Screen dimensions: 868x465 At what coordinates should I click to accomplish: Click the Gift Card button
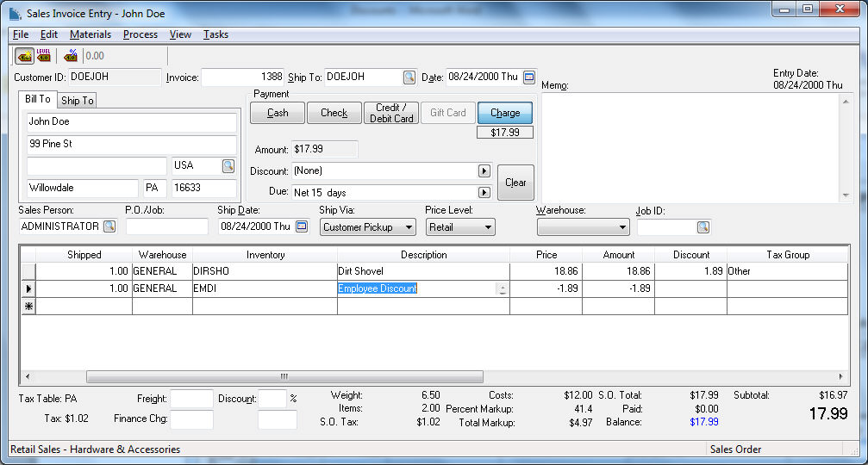[448, 113]
